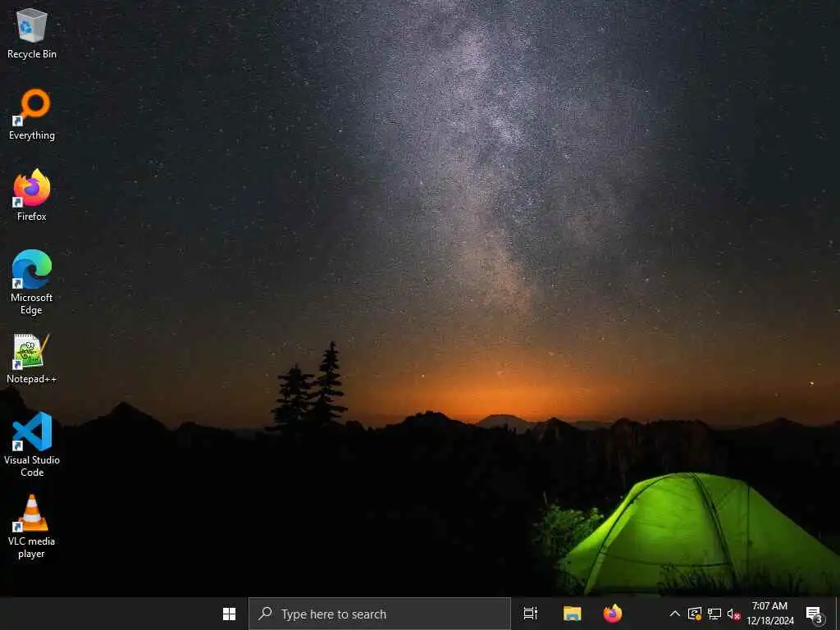Click the search magnifier in taskbar
840x630 pixels.
pyautogui.click(x=265, y=614)
